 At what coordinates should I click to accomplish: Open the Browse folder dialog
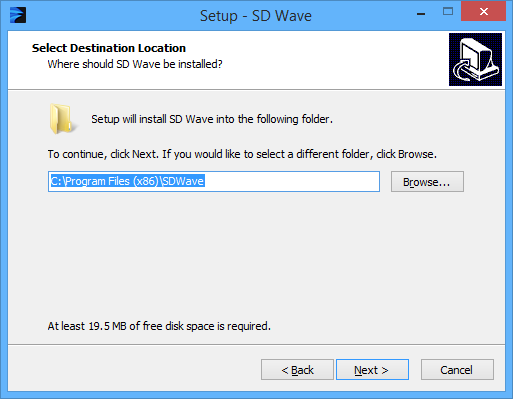[x=427, y=182]
